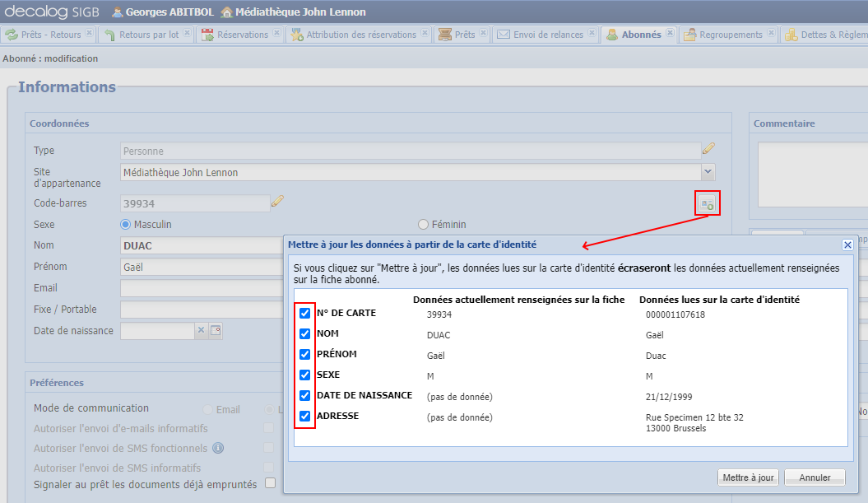The width and height of the screenshot is (868, 503).
Task: Open the date of birth calendar picker
Action: click(216, 330)
